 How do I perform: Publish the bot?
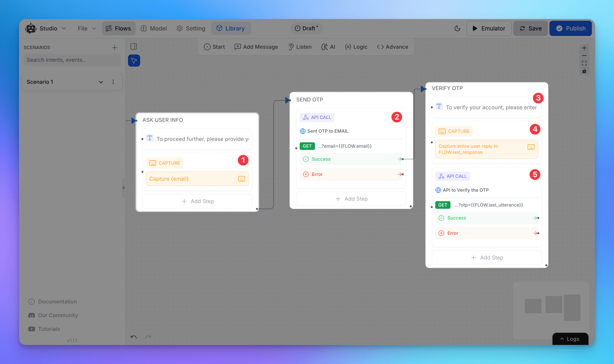(x=571, y=28)
